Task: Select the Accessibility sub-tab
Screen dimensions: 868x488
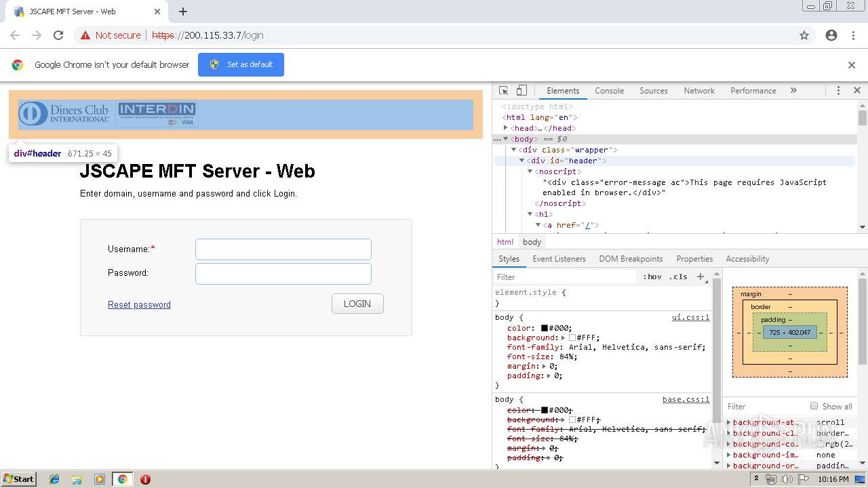Action: pyautogui.click(x=747, y=259)
